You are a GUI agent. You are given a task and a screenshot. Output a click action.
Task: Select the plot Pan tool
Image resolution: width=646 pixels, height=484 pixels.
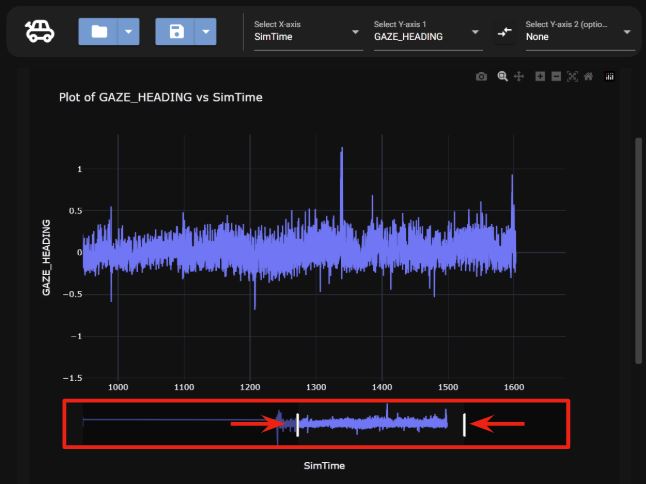pos(519,76)
